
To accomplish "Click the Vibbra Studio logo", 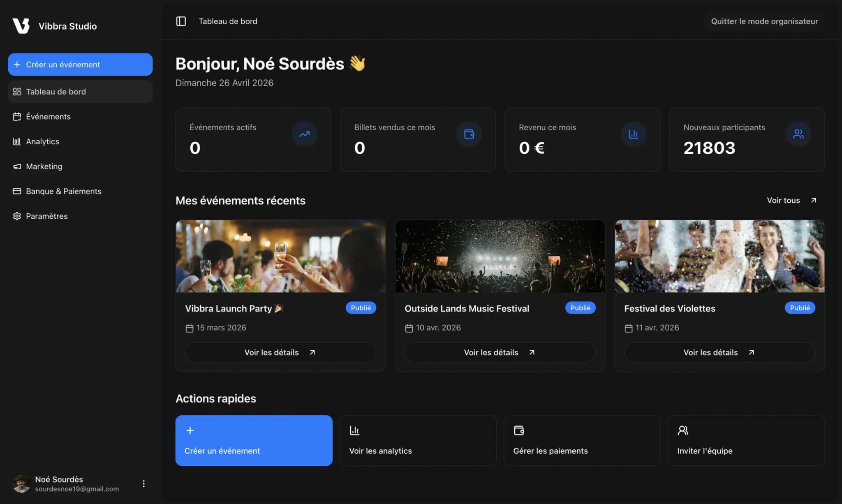I will click(21, 26).
